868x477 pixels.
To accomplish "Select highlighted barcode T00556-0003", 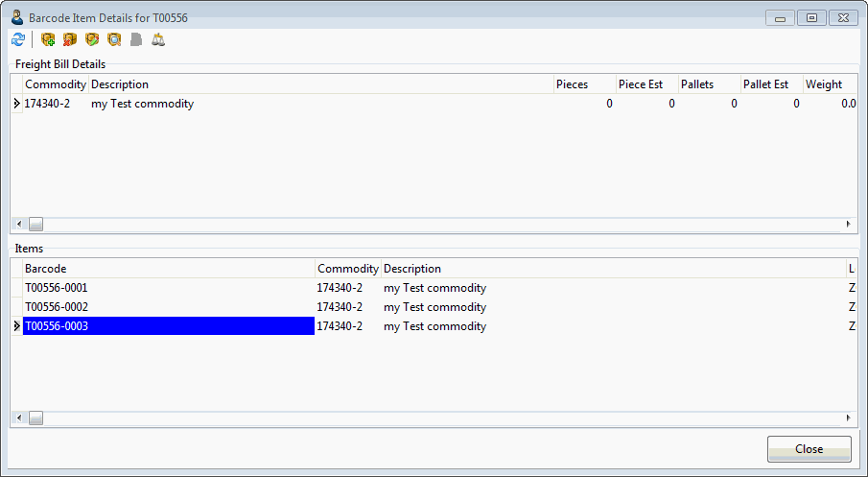I will click(x=169, y=326).
